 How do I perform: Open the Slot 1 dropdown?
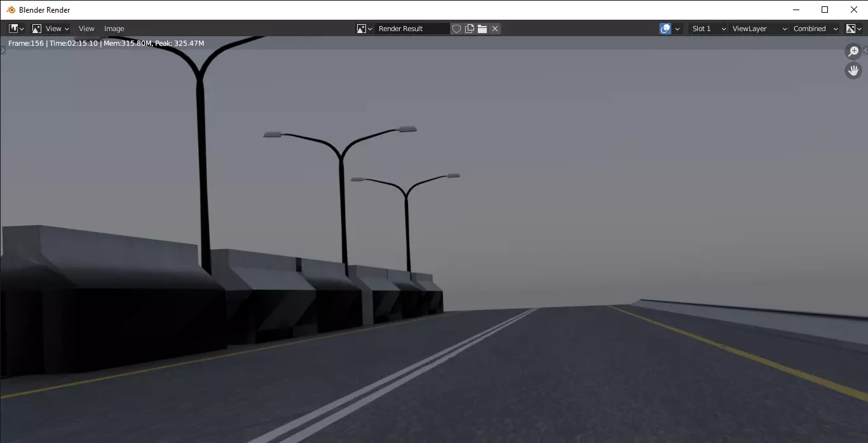tap(709, 29)
